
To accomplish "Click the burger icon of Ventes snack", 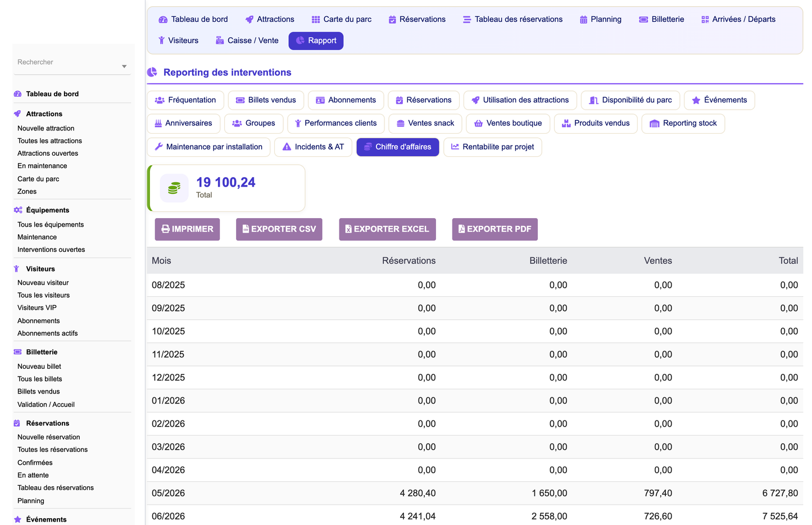I will click(x=401, y=123).
